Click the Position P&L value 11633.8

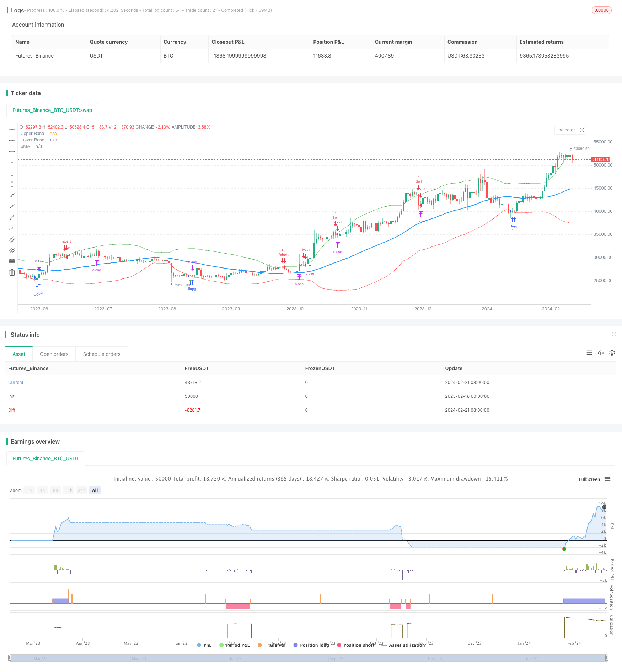tap(322, 56)
